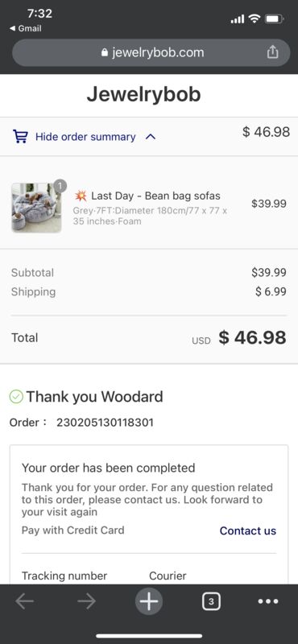
Task: Tap the $ 46.98 total in summary header
Action: click(266, 132)
